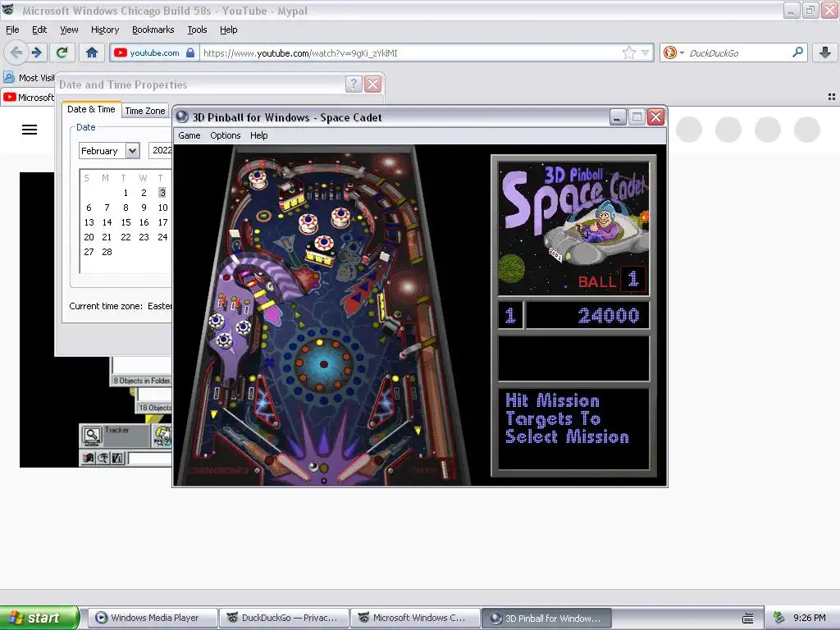Go back with the browser Back arrow

(16, 52)
